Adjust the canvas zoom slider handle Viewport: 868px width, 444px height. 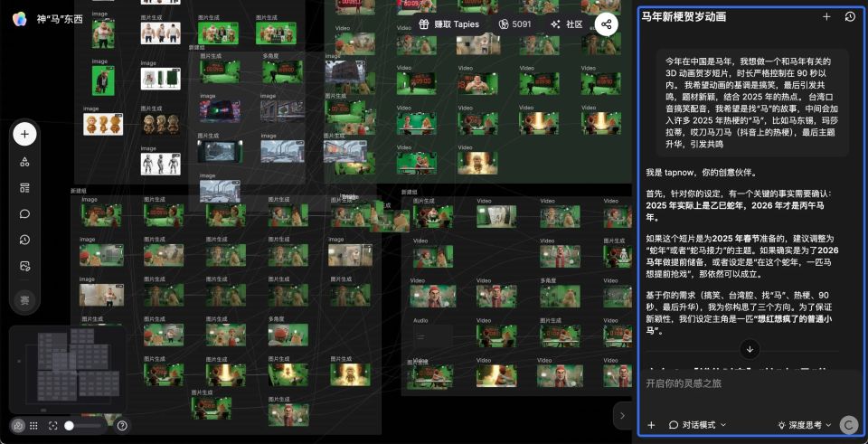tap(70, 426)
